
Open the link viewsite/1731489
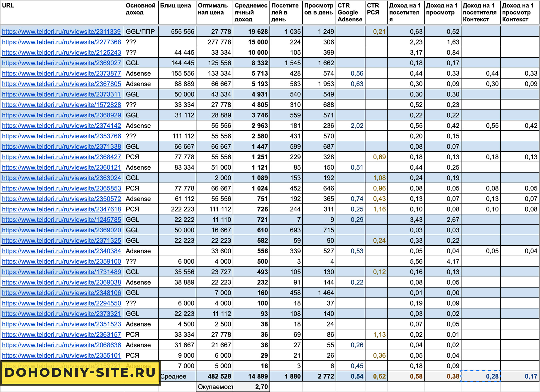click(61, 272)
